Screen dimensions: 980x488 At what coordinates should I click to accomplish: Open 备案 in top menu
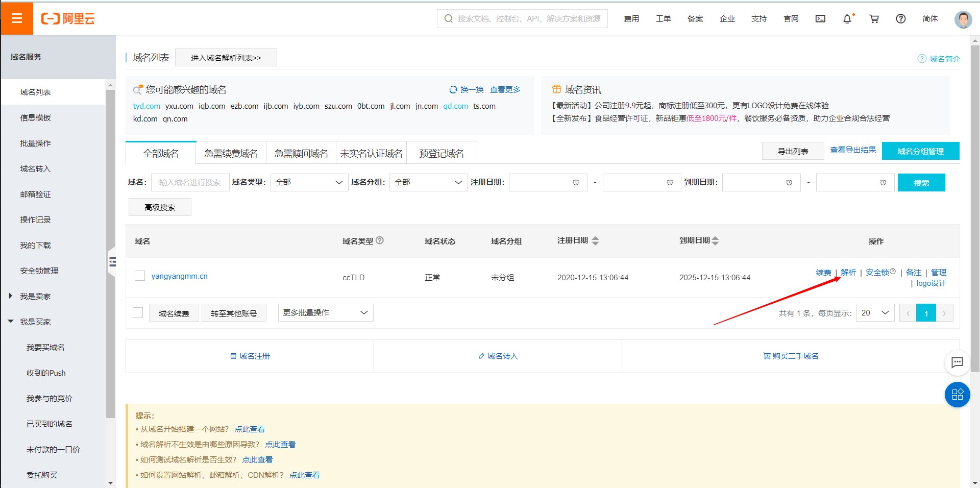[695, 19]
